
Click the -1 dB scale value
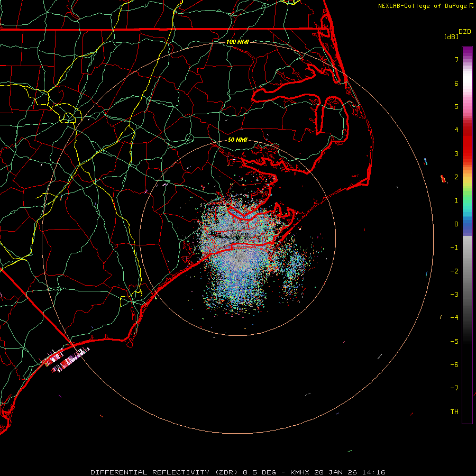point(454,248)
